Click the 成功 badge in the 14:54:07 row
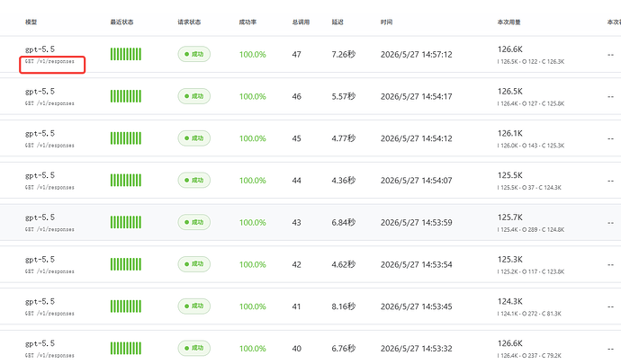 point(194,180)
